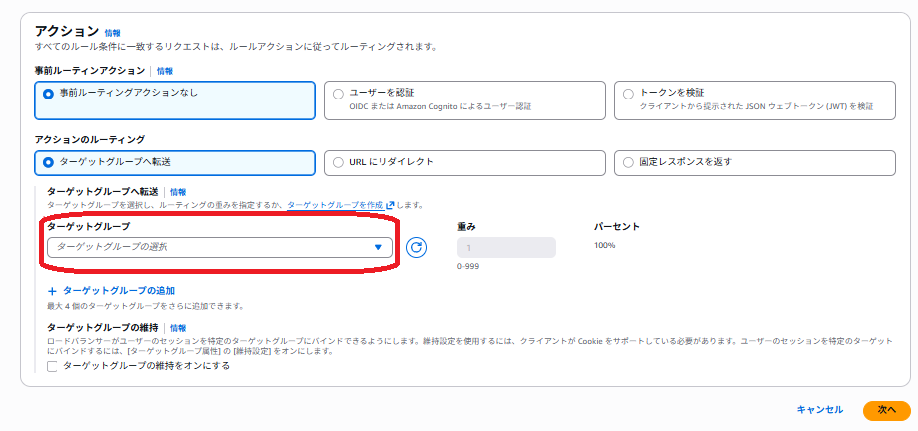Click the アクションのルーティング section label
Viewport: 918px width, 431px height.
point(90,139)
